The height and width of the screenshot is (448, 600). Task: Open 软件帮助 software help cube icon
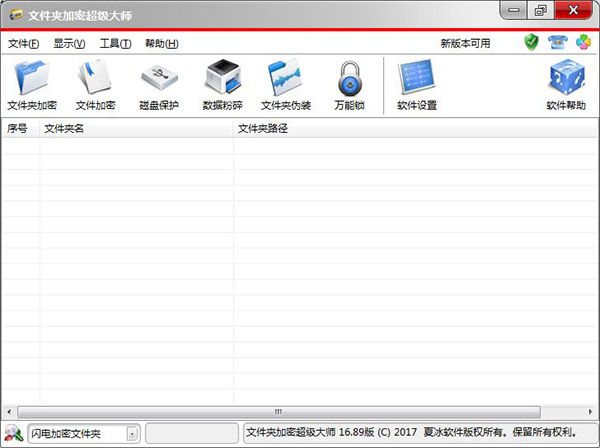(x=566, y=85)
